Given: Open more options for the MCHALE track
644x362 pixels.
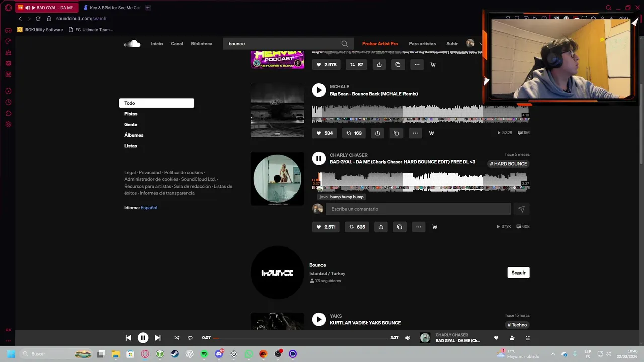Looking at the screenshot, I should [x=415, y=133].
